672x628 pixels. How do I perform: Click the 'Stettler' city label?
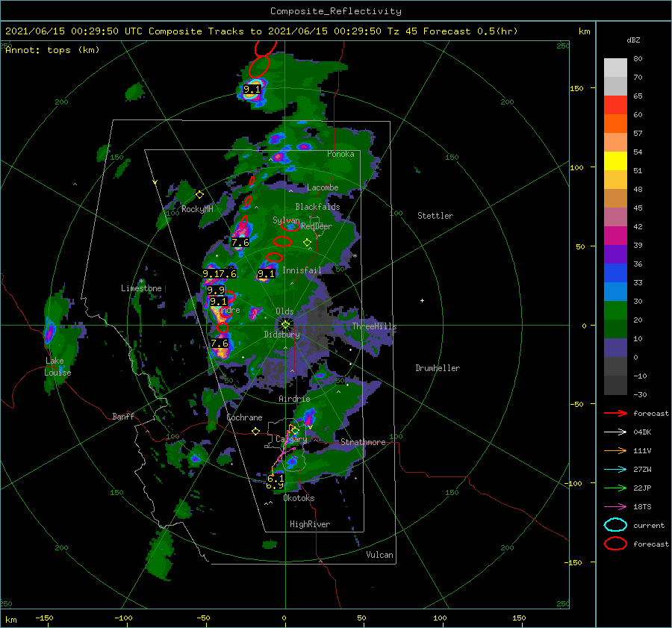(x=435, y=216)
